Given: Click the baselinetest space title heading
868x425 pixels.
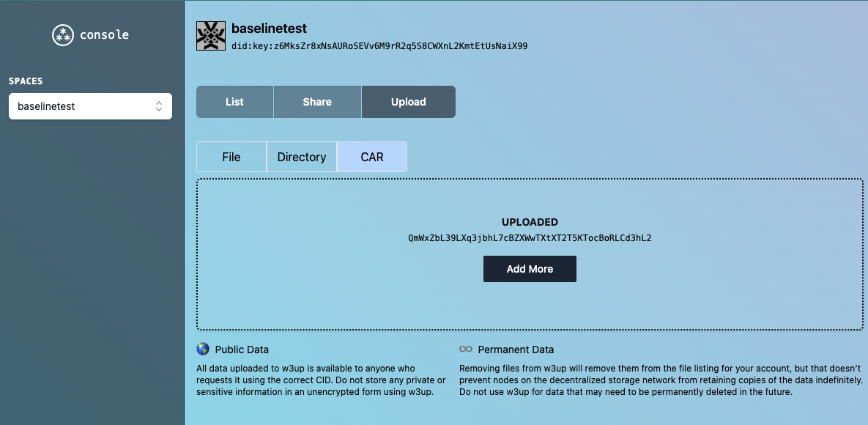Looking at the screenshot, I should (x=269, y=29).
